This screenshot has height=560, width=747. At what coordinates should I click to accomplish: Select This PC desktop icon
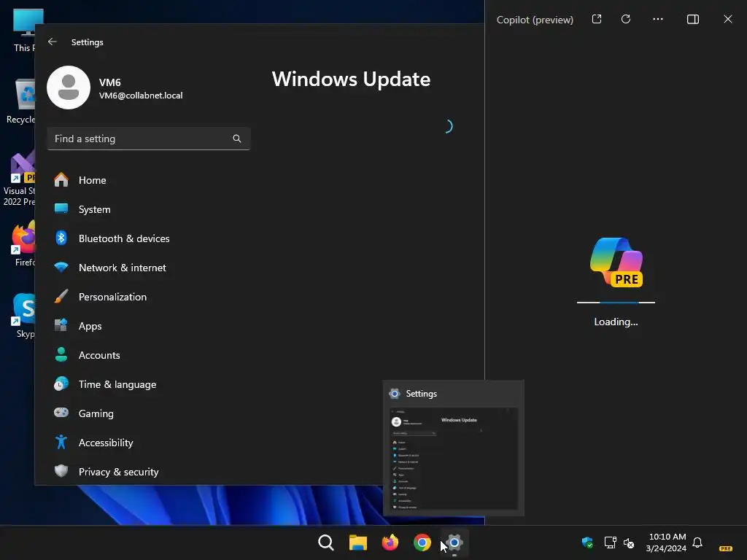point(24,30)
